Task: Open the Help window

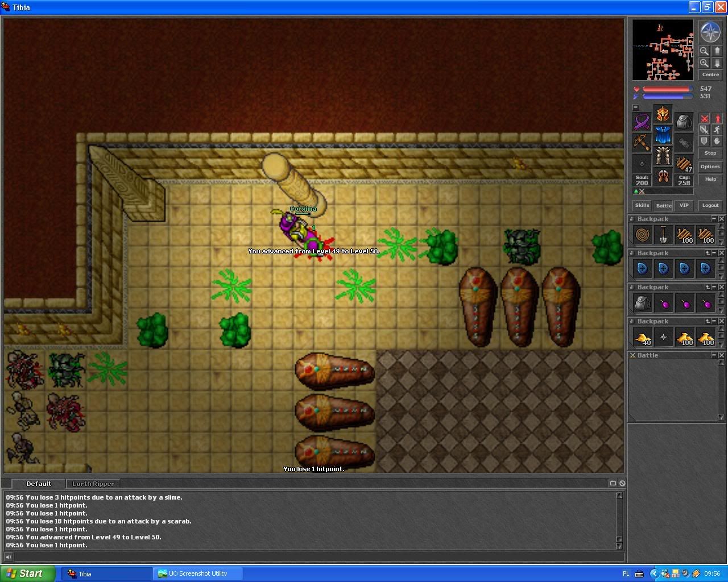Action: 710,179
